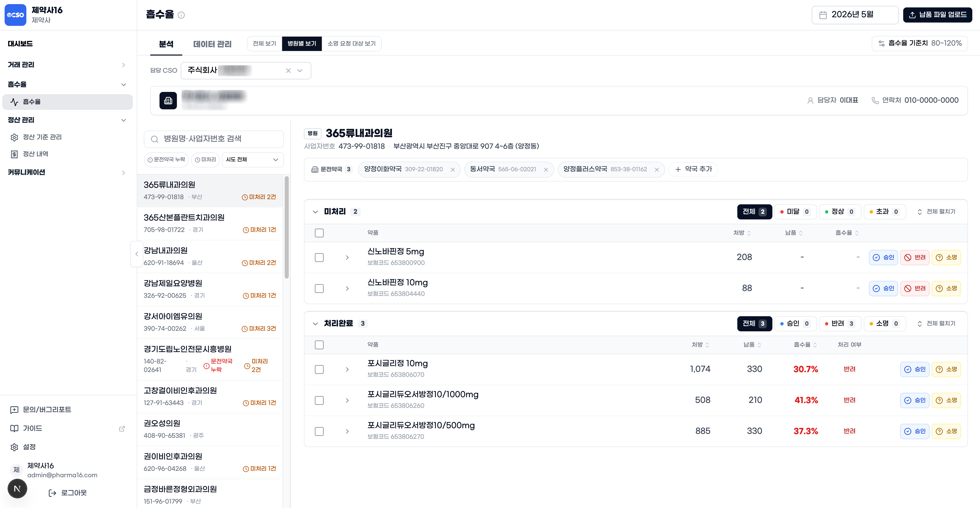Click the round N badge icon
980x508 pixels.
tap(17, 489)
